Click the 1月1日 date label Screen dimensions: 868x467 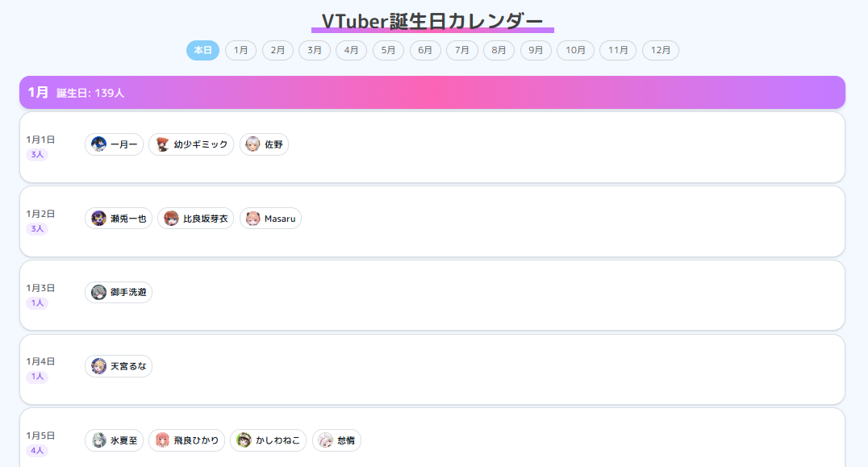[x=40, y=140]
